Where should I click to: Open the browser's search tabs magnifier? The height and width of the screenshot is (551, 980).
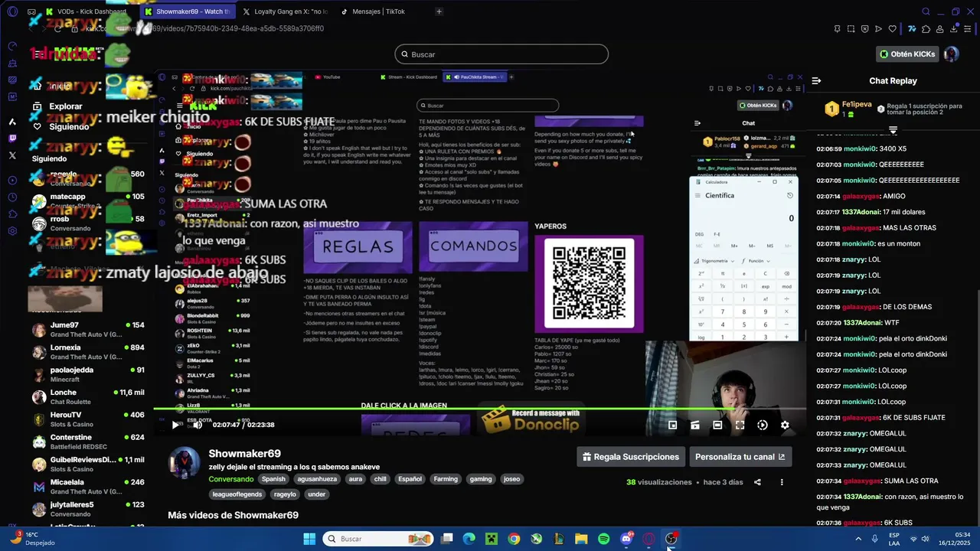click(x=926, y=11)
